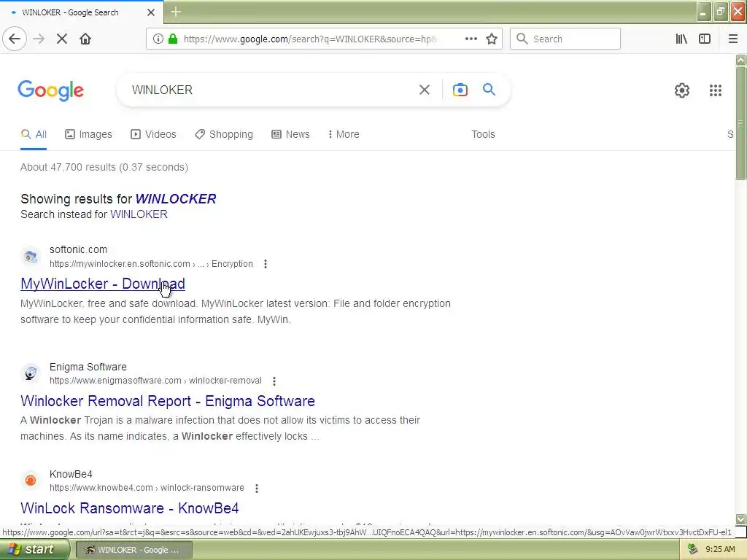747x560 pixels.
Task: Click the scrollbar up arrow
Action: (740, 60)
